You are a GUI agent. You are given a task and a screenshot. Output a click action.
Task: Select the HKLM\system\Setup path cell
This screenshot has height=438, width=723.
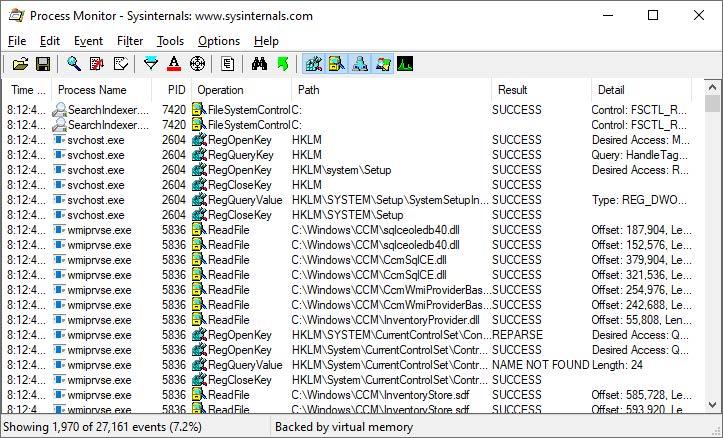coord(342,170)
